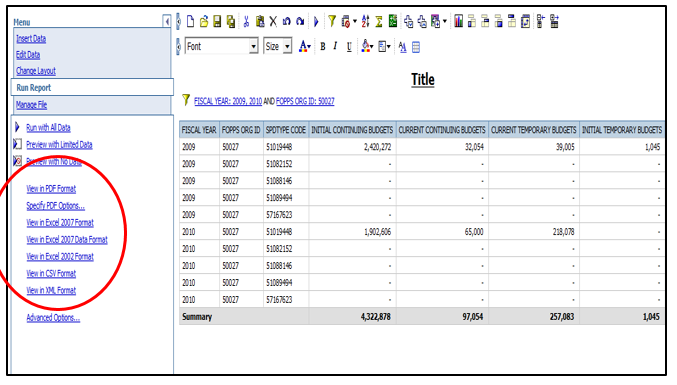
Task: Click View in XML Format
Action: coord(51,290)
